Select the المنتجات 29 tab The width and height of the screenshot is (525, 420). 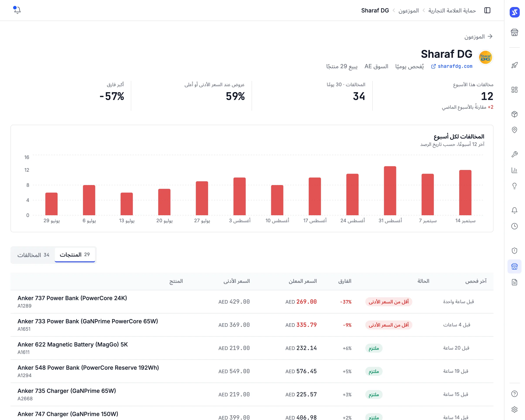coord(75,255)
